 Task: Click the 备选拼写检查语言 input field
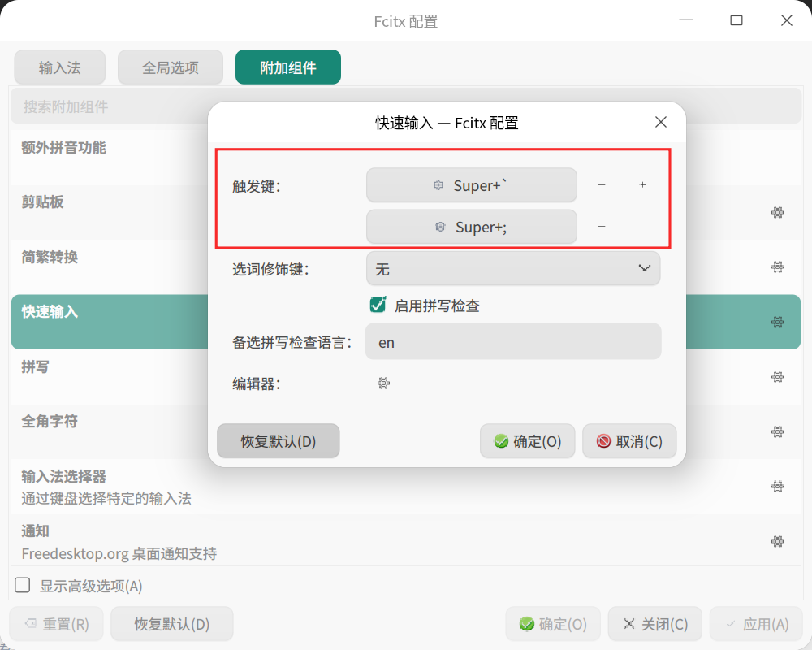513,341
